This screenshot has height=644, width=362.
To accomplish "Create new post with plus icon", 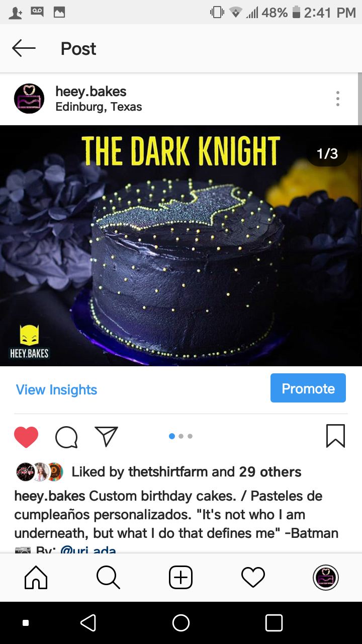I will click(180, 578).
